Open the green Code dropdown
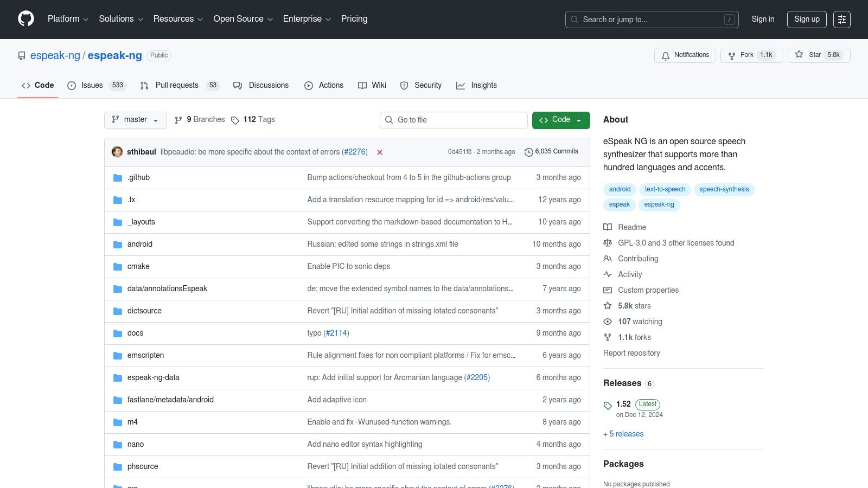This screenshot has width=868, height=488. [560, 120]
